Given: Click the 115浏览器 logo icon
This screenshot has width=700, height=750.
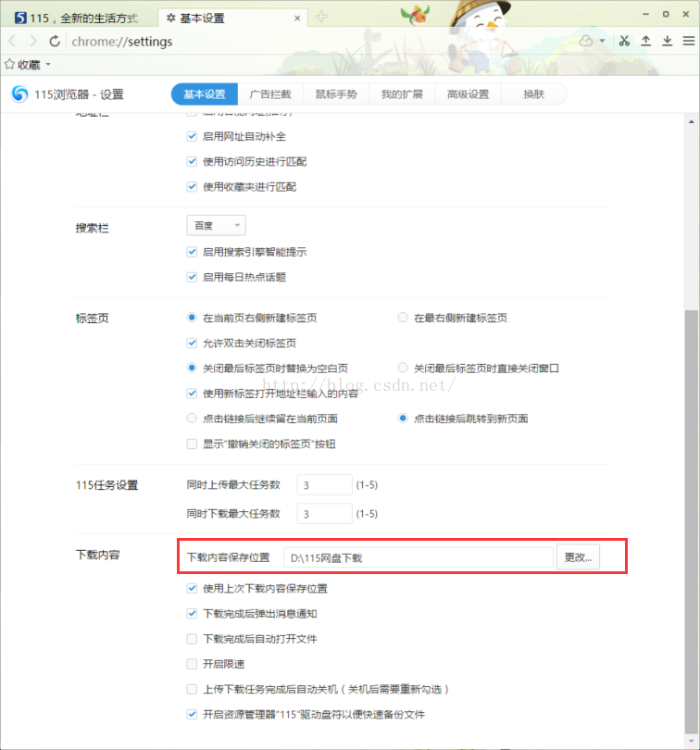Looking at the screenshot, I should click(x=20, y=94).
